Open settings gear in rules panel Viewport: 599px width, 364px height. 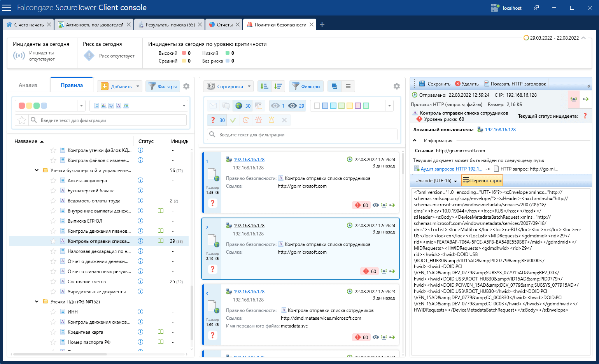pos(186,86)
